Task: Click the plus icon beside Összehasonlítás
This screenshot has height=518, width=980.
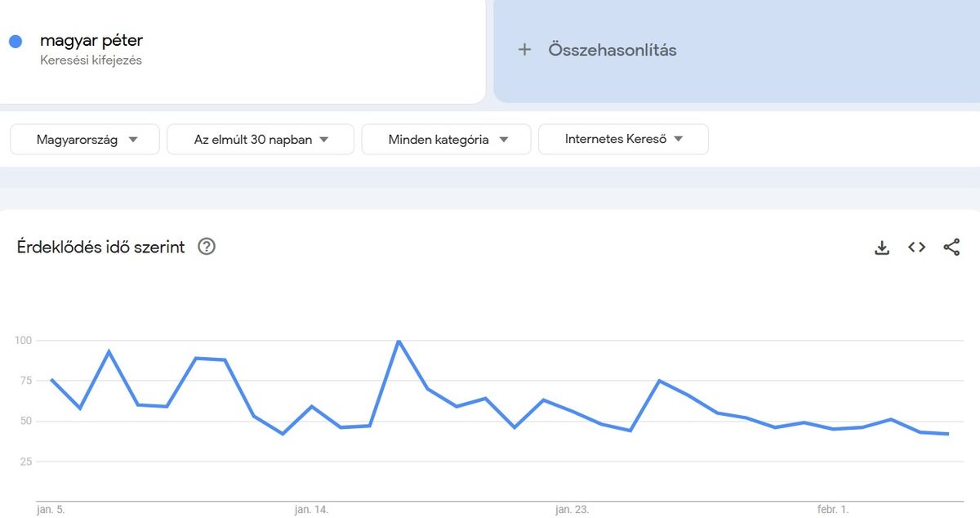Action: pyautogui.click(x=524, y=50)
